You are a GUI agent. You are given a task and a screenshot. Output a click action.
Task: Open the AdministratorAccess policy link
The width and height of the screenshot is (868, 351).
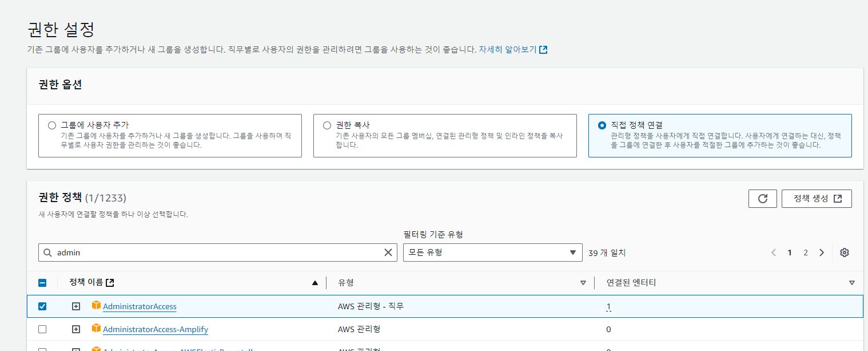coord(140,306)
